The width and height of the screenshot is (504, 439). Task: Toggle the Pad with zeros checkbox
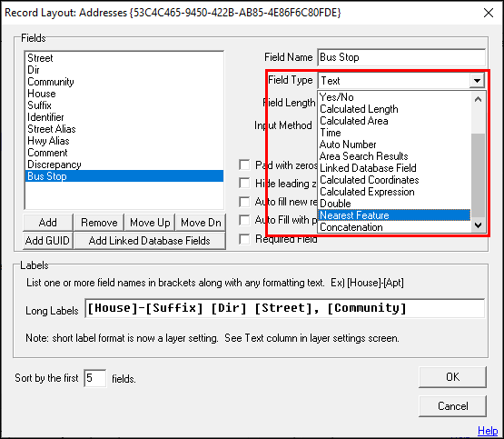click(244, 165)
